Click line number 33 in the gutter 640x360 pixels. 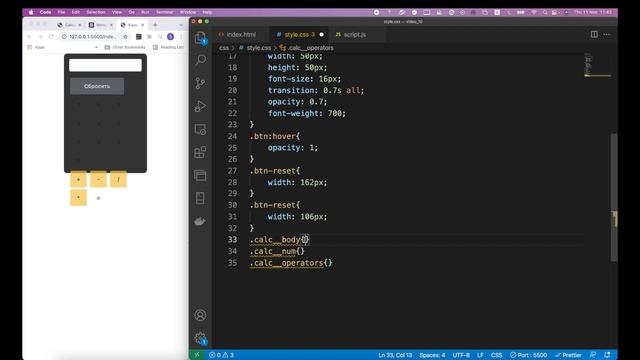pos(232,240)
